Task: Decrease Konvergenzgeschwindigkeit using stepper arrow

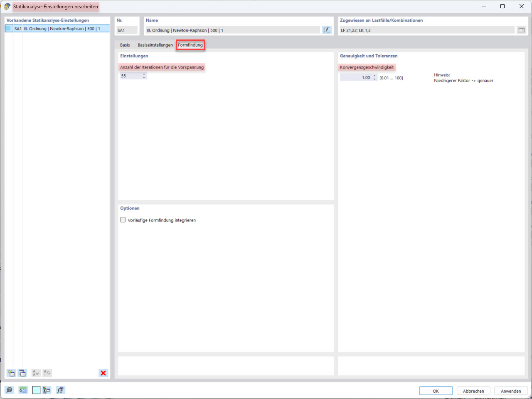Action: click(374, 79)
